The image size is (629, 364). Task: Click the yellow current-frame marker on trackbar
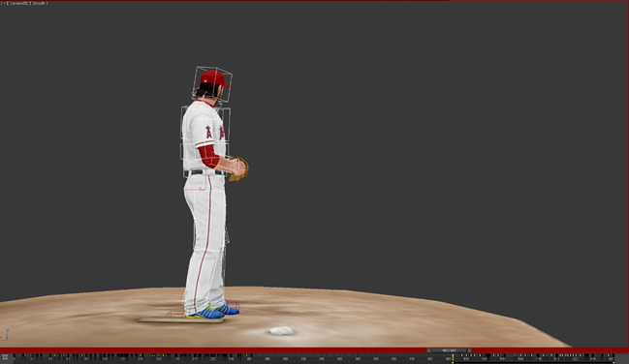(x=453, y=357)
